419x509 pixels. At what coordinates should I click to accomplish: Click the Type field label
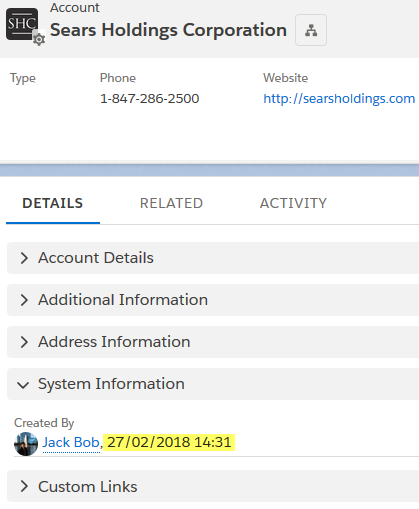23,78
